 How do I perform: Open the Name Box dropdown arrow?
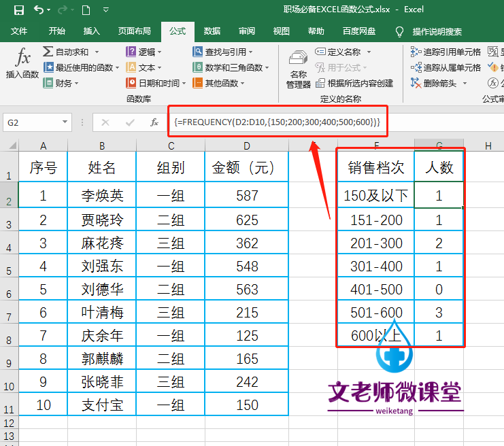click(x=65, y=122)
